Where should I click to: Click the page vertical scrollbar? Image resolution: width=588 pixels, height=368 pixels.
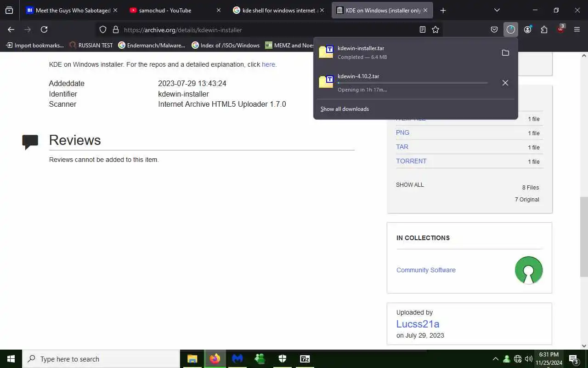(x=584, y=237)
